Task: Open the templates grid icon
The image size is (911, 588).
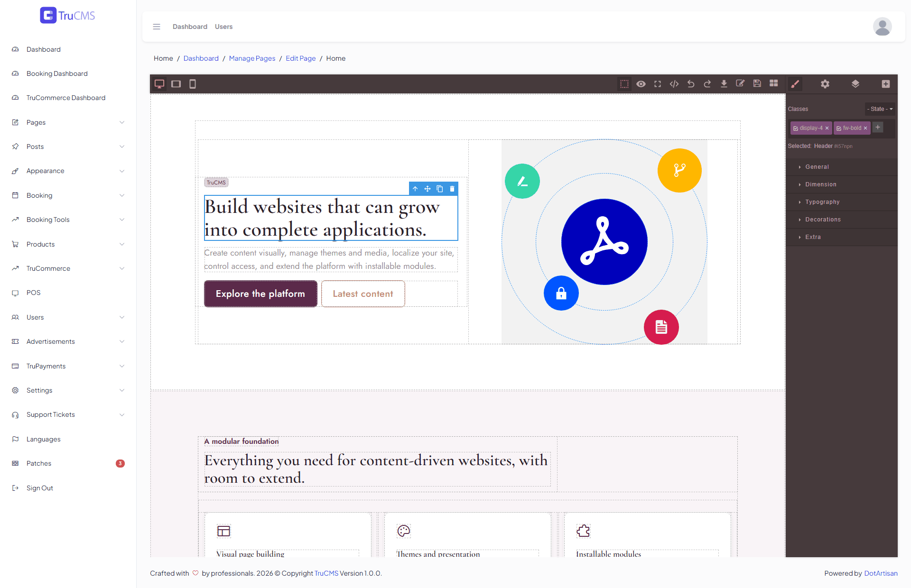Action: (x=774, y=84)
